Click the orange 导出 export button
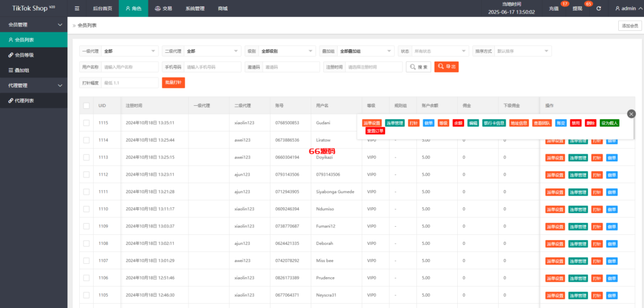Viewport: 644px width, 308px height. click(x=447, y=67)
